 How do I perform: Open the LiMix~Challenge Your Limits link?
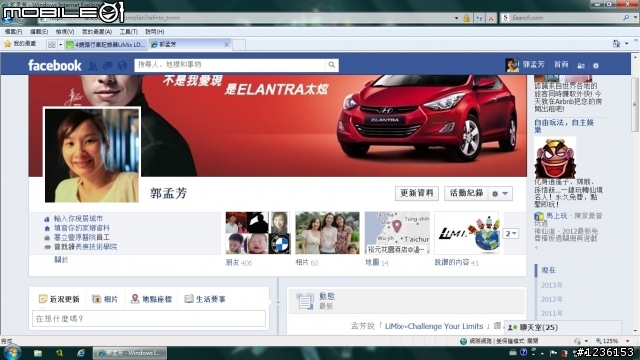point(434,326)
